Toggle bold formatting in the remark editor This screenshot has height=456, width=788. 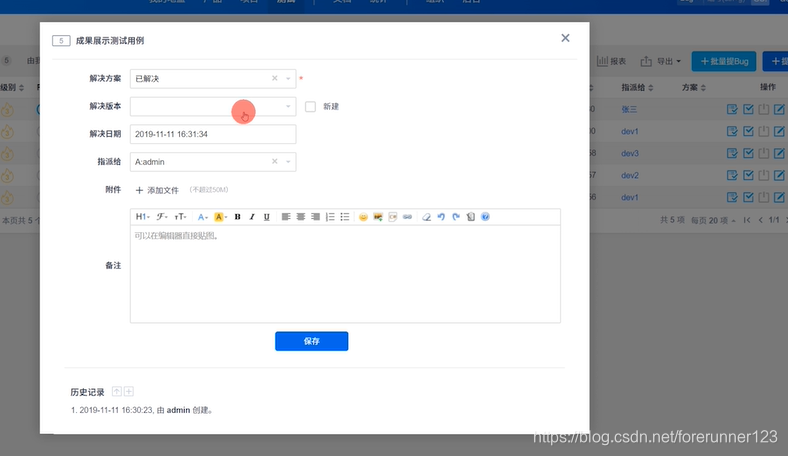[x=237, y=217]
